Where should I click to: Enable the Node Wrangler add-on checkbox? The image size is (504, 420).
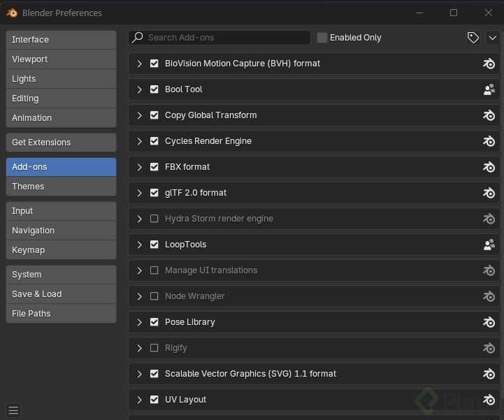pos(154,296)
